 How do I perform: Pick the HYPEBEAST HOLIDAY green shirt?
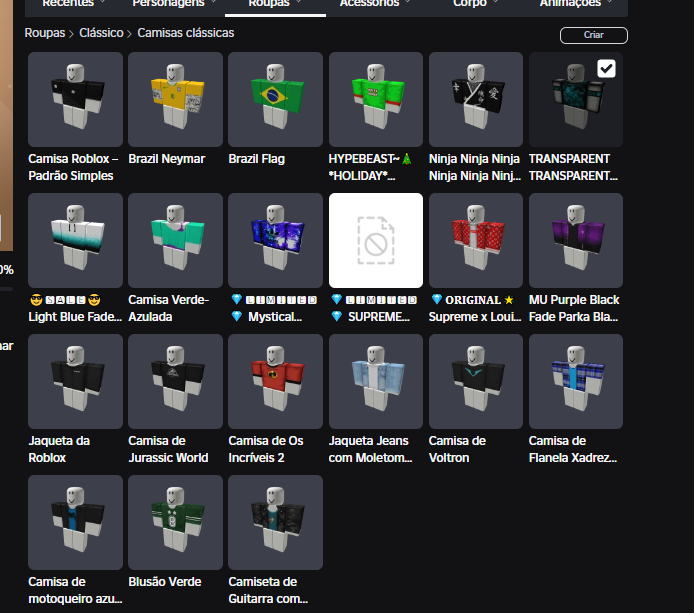pos(376,100)
